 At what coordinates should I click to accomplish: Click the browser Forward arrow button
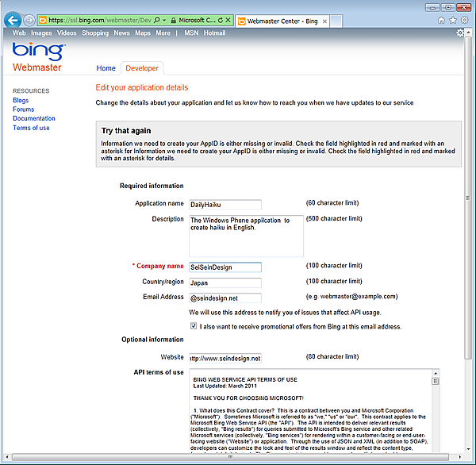coord(29,21)
